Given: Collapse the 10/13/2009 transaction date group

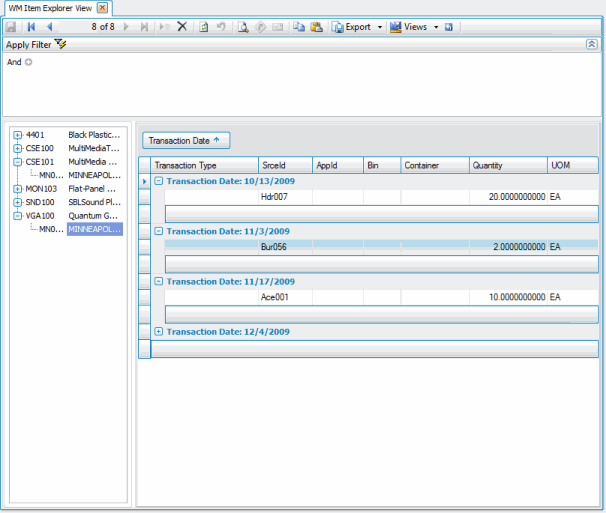Looking at the screenshot, I should [159, 181].
